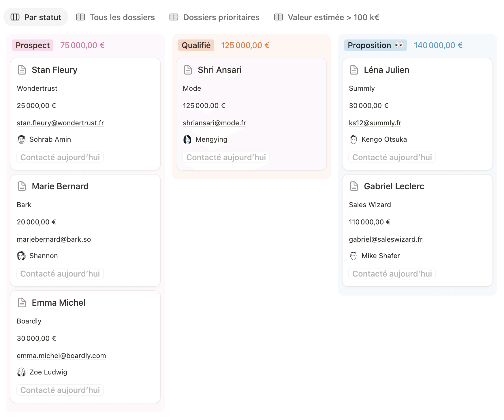The height and width of the screenshot is (420, 504).
Task: Click the gabriel@saleswizard.fr email link
Action: (385, 239)
